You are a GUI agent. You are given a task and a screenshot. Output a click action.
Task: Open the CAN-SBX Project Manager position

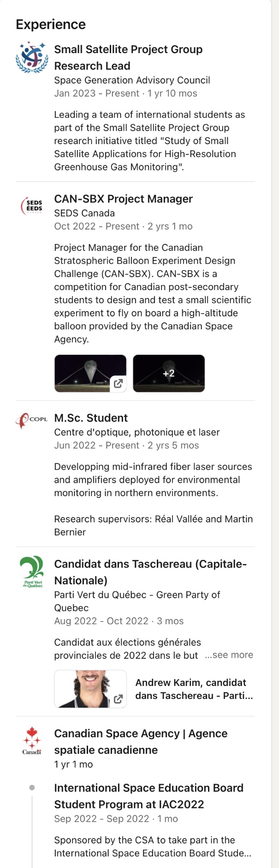pos(123,199)
